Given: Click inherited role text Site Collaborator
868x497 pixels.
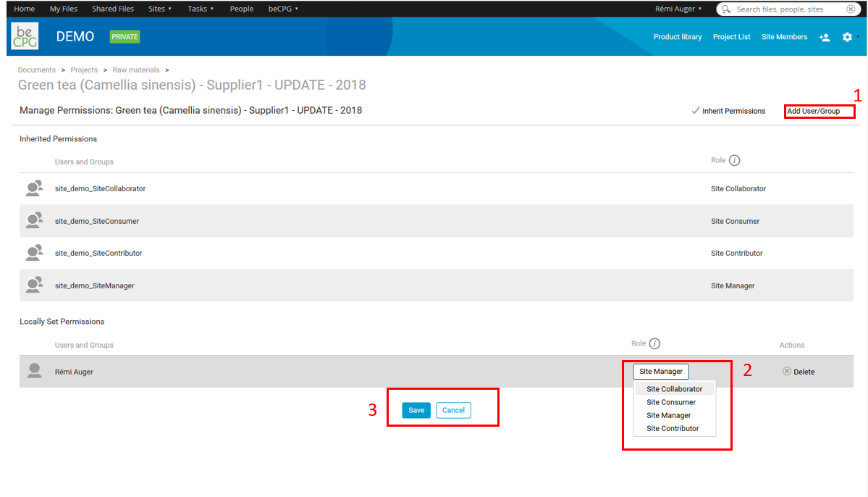Looking at the screenshot, I should tap(738, 189).
